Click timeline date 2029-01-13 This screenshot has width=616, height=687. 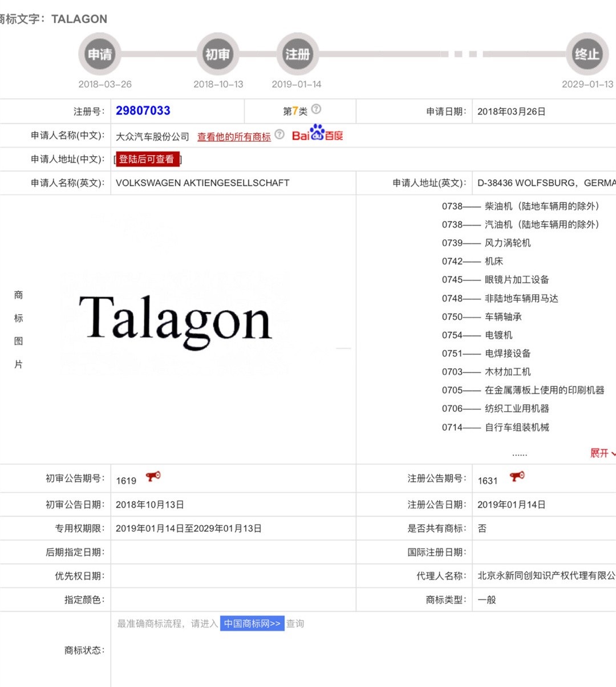point(587,84)
